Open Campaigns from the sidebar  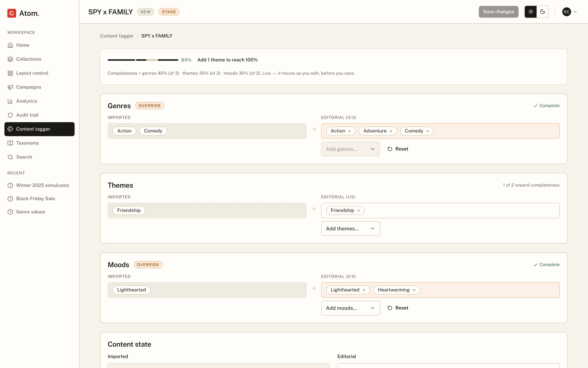(39, 87)
